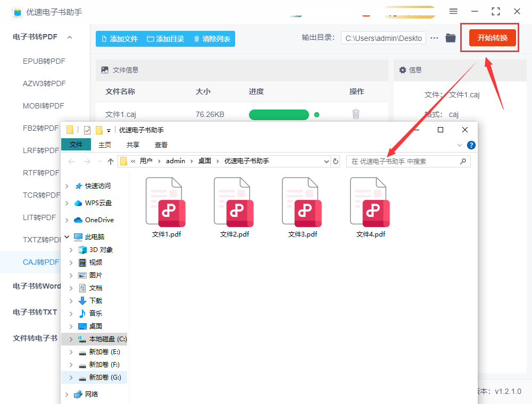Expand the WPS云盘 tree node
The height and width of the screenshot is (404, 532).
(x=67, y=203)
